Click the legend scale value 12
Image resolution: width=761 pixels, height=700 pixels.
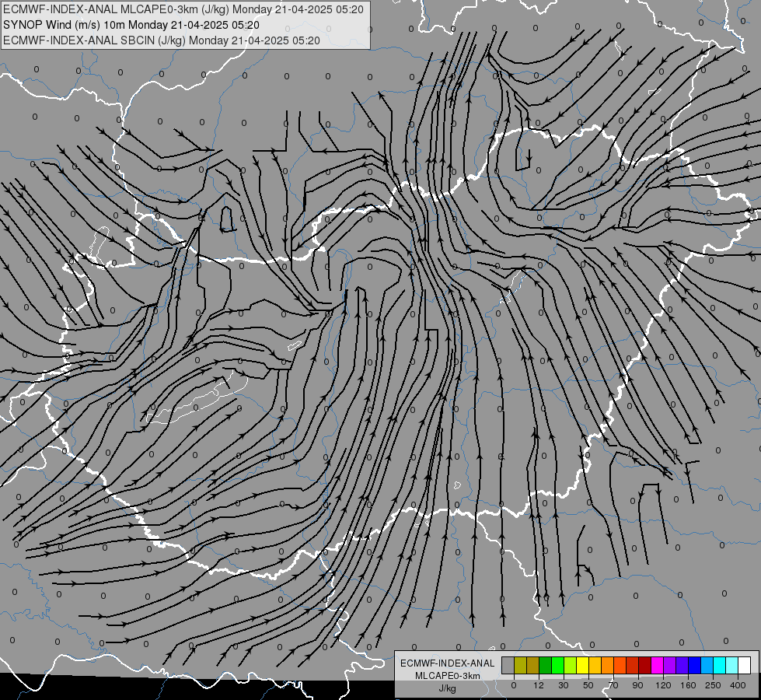pos(539,685)
